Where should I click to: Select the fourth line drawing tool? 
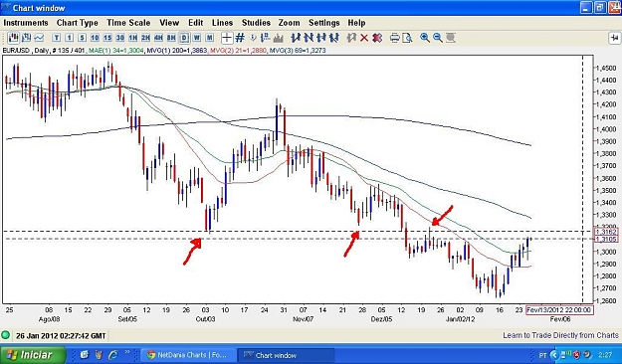pos(334,38)
